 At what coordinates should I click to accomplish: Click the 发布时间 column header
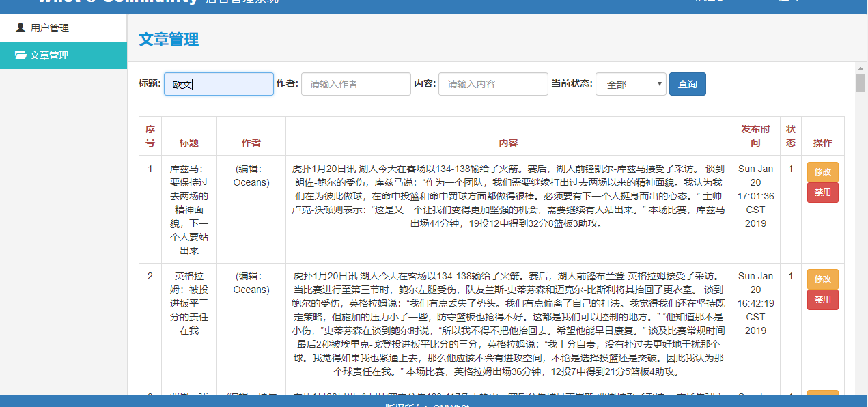(x=755, y=136)
